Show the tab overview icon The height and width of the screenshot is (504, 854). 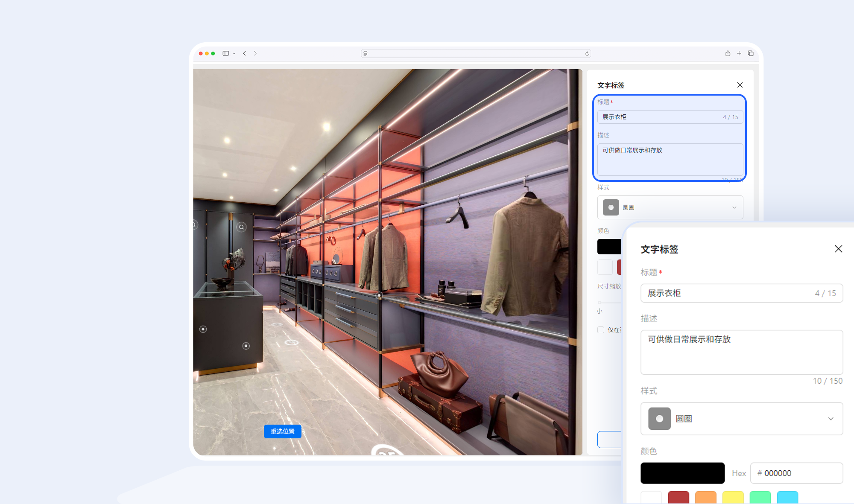click(750, 53)
